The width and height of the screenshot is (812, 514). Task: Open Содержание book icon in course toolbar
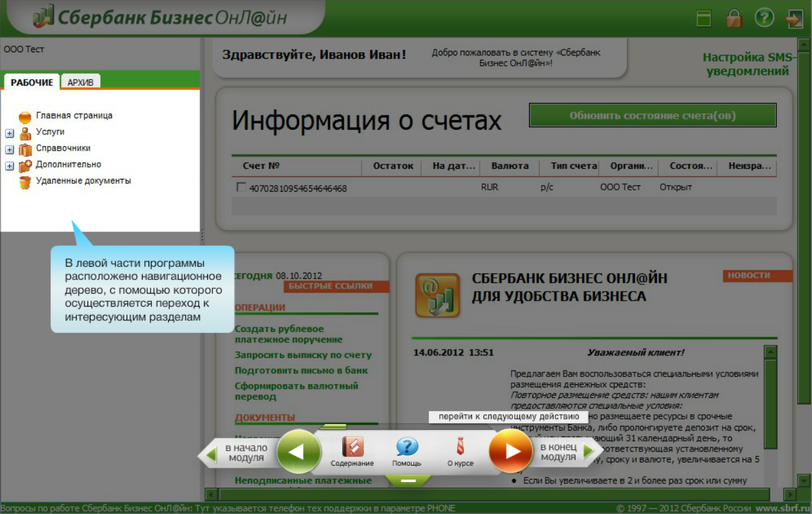(352, 447)
